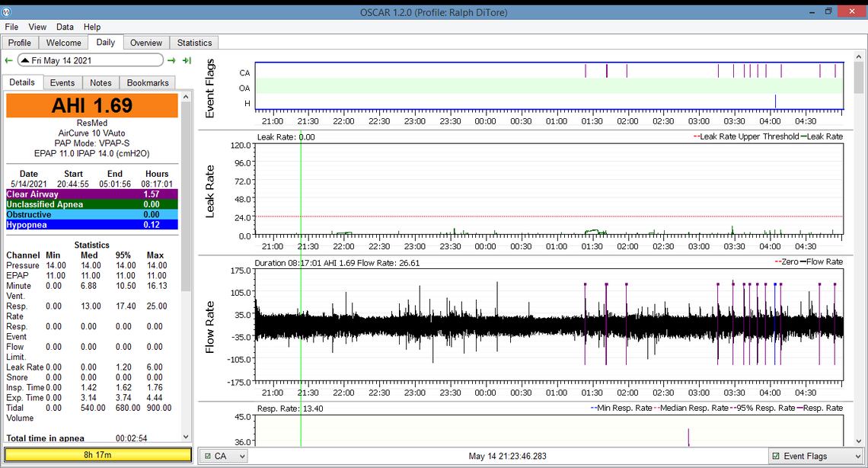Jump to last day with data arrow
868x468 pixels.
point(187,60)
